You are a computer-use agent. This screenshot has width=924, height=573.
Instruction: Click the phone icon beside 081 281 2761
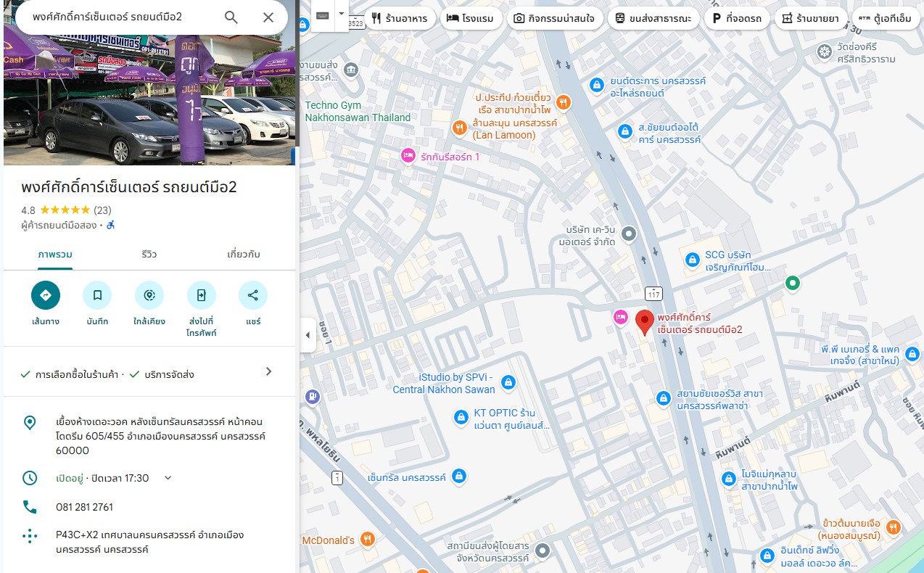[x=30, y=507]
